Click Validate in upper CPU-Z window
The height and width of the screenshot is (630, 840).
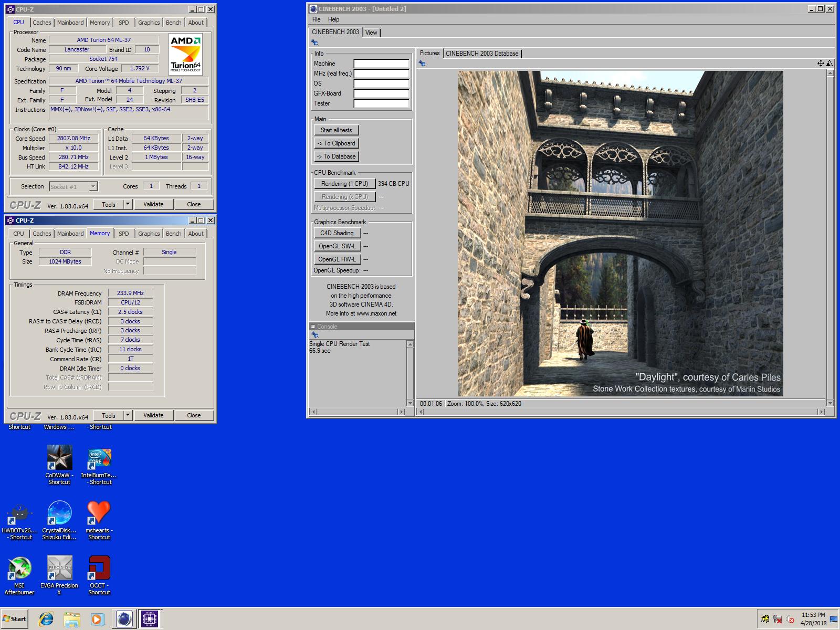pos(153,204)
